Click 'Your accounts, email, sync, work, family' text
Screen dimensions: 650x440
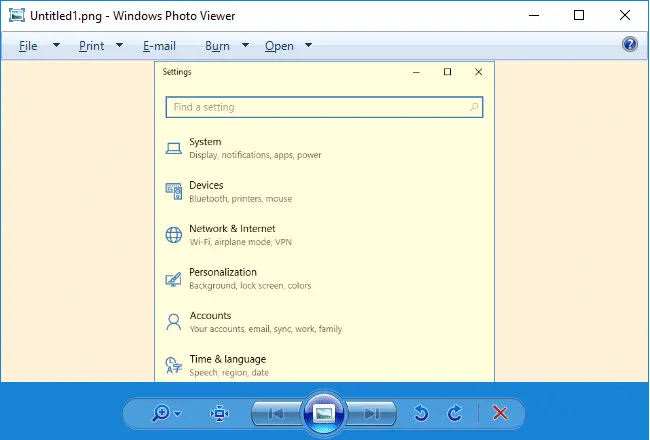[x=266, y=329]
